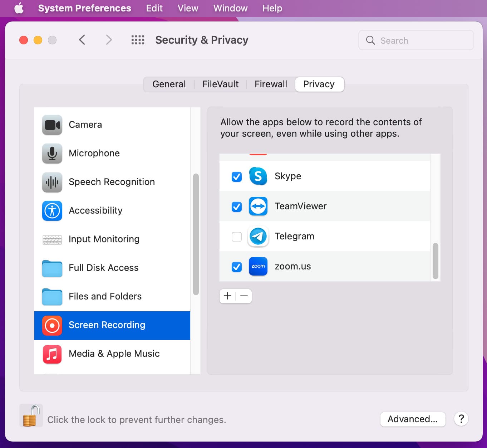Select the Telegram app name
Screen dimensions: 487x448
tap(294, 236)
